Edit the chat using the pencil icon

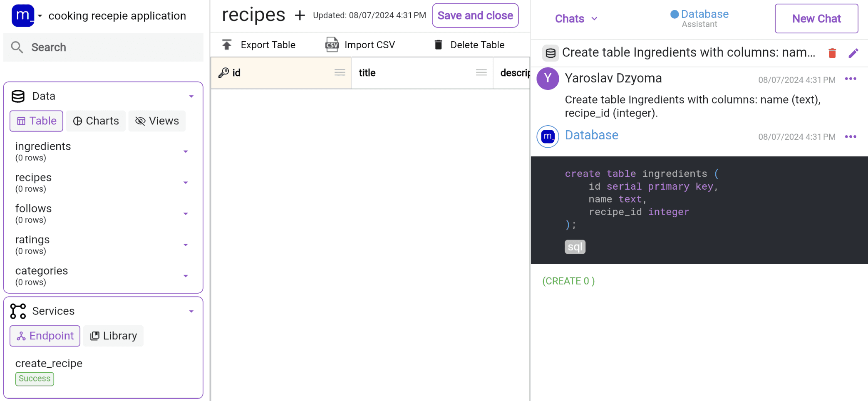click(854, 53)
